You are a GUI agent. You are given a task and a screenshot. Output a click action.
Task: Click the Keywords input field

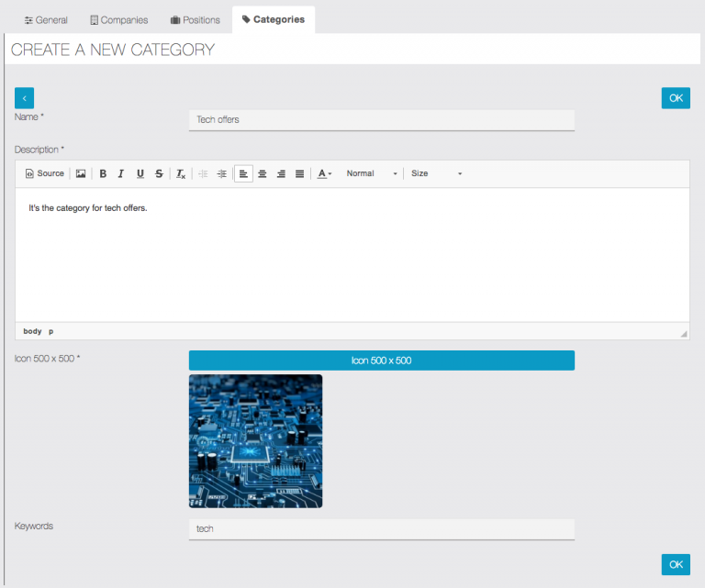tap(381, 529)
